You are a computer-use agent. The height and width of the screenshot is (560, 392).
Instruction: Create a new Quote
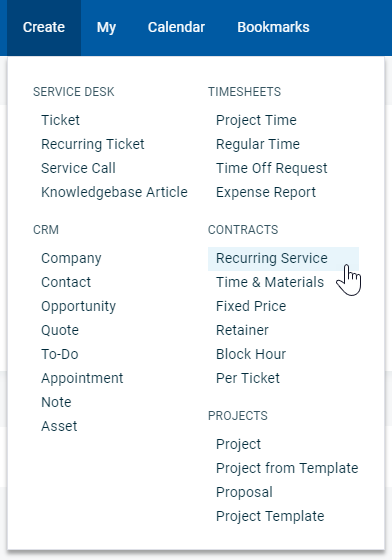pos(60,330)
